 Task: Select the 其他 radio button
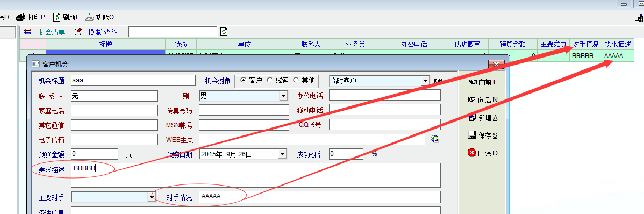point(296,81)
